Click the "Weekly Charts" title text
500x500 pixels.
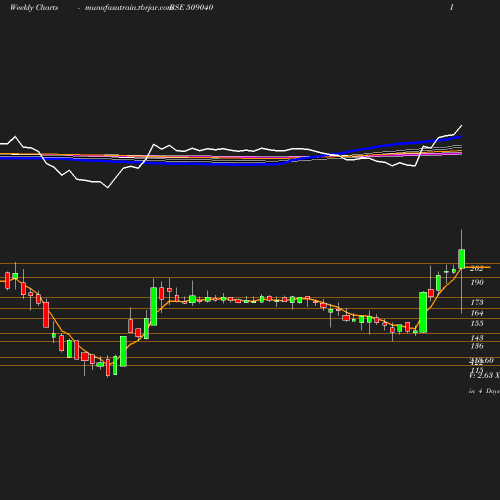pyautogui.click(x=34, y=7)
